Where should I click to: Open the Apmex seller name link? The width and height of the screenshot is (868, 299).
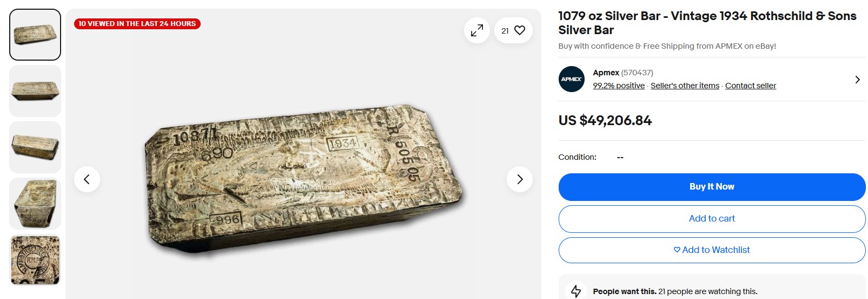[606, 73]
